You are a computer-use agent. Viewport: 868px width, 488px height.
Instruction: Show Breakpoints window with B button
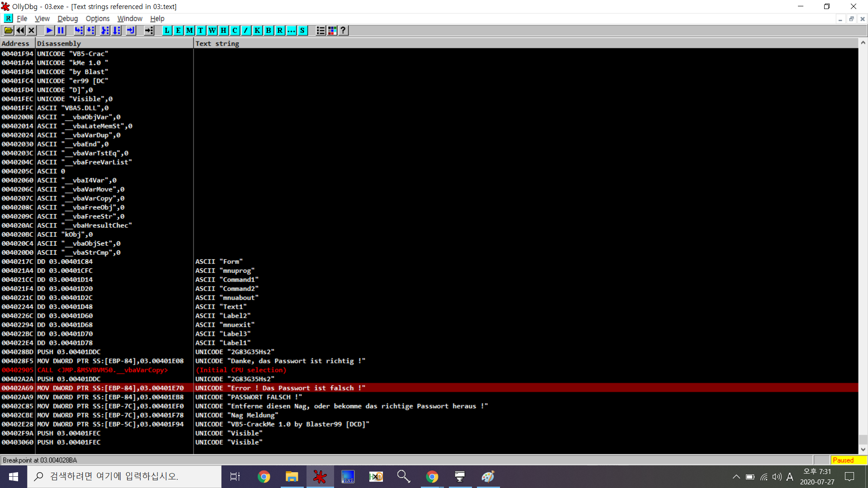269,30
